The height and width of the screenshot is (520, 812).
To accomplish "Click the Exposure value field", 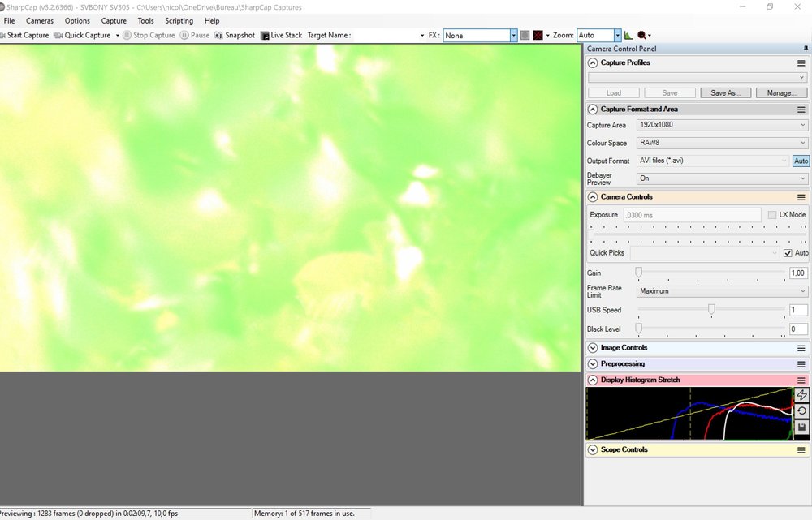I will (x=692, y=215).
